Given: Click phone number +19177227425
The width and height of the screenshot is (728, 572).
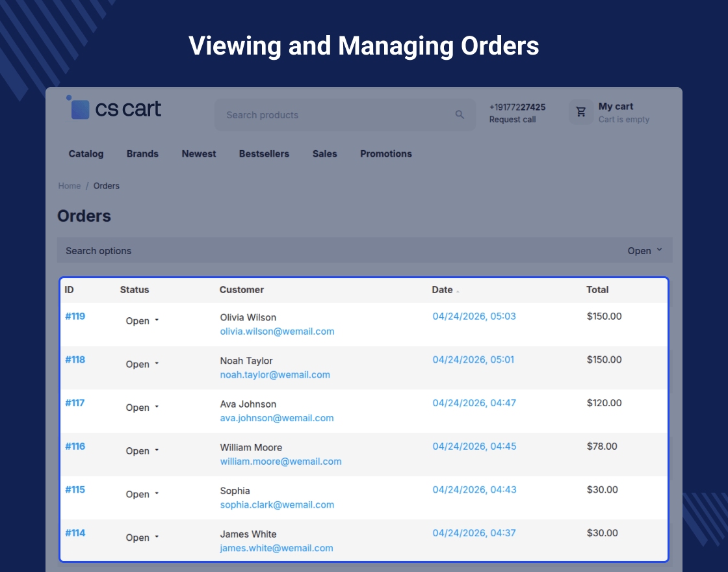Looking at the screenshot, I should tap(517, 107).
